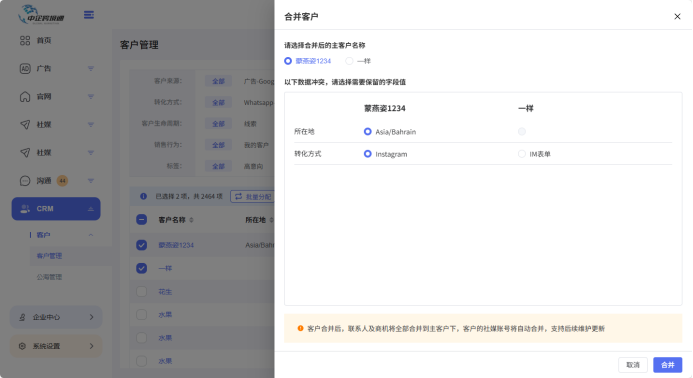
Task: Click the 所在地 column header
Action: click(x=255, y=220)
